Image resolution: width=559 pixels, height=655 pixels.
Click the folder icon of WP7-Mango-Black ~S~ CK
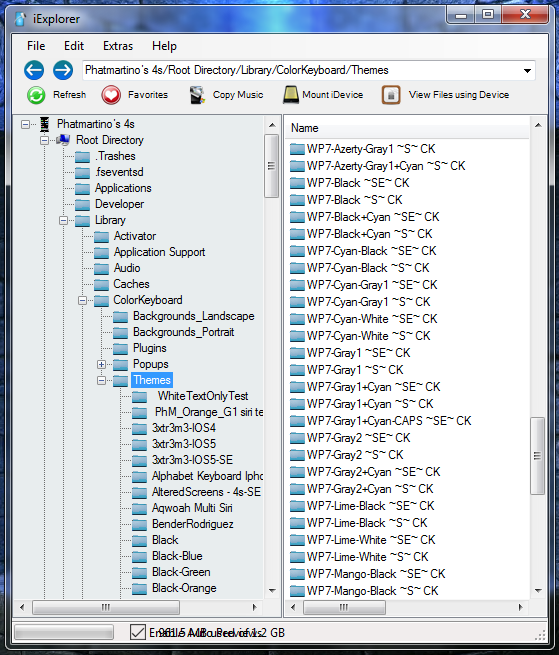(x=297, y=591)
